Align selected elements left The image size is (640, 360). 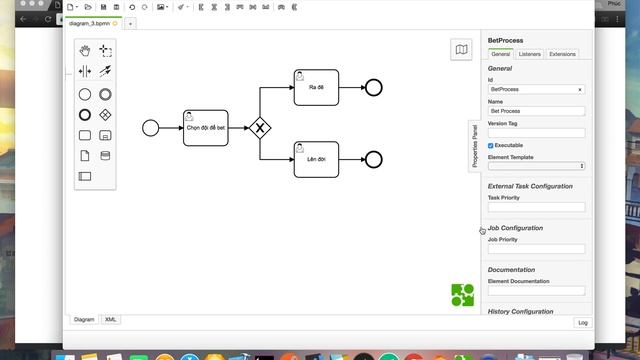point(201,7)
